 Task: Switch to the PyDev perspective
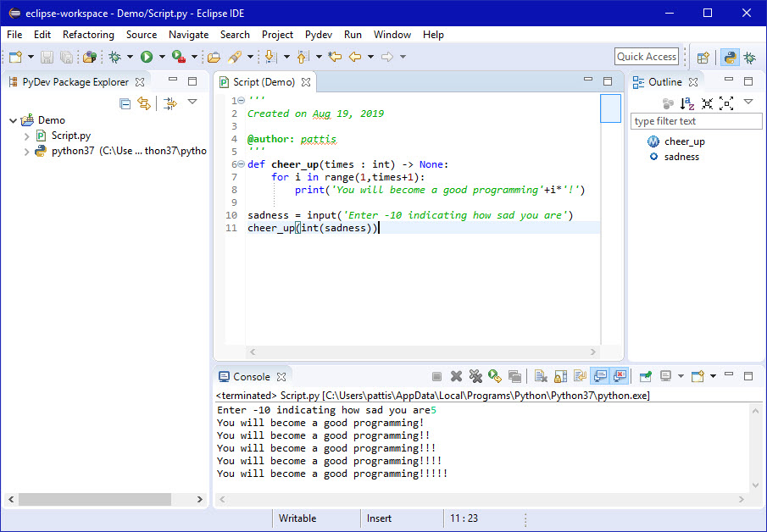(728, 58)
